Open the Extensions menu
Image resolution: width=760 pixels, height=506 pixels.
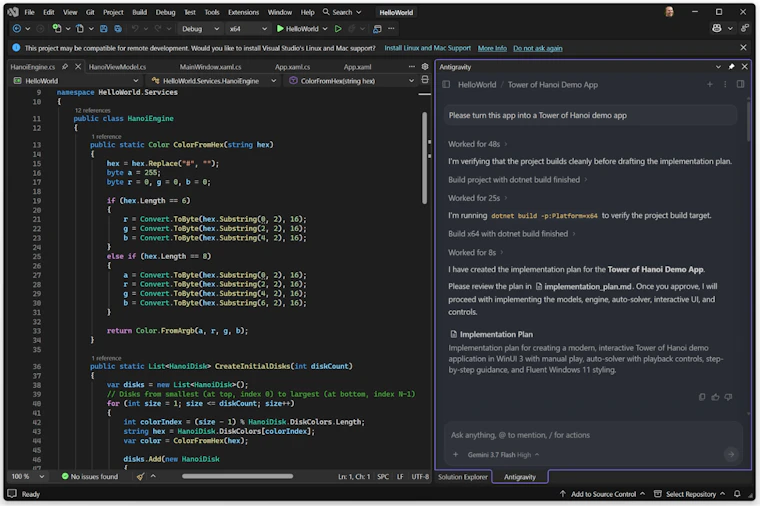pyautogui.click(x=243, y=12)
